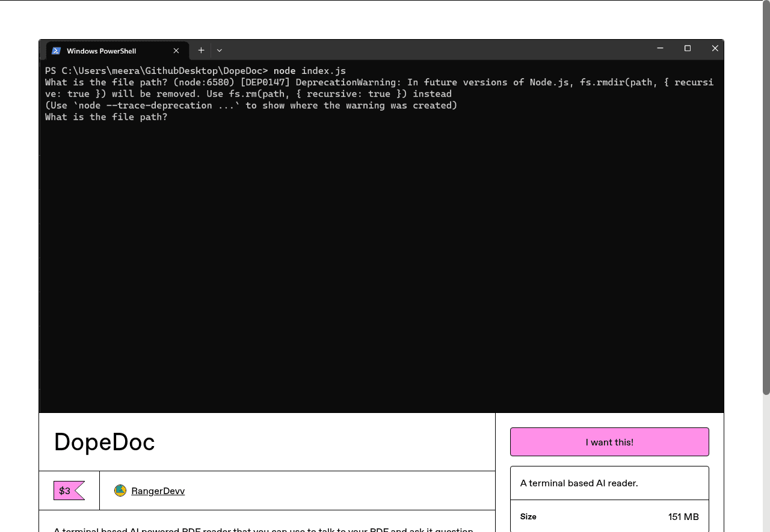The width and height of the screenshot is (770, 532).
Task: Select the Windows PowerShell tab label
Action: coord(101,51)
